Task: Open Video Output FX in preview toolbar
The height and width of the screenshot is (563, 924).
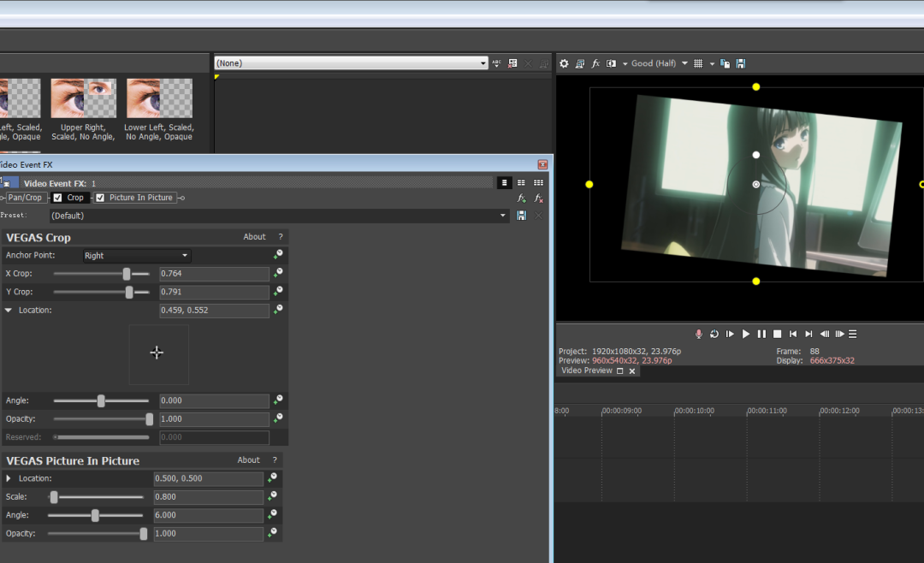Action: [595, 63]
